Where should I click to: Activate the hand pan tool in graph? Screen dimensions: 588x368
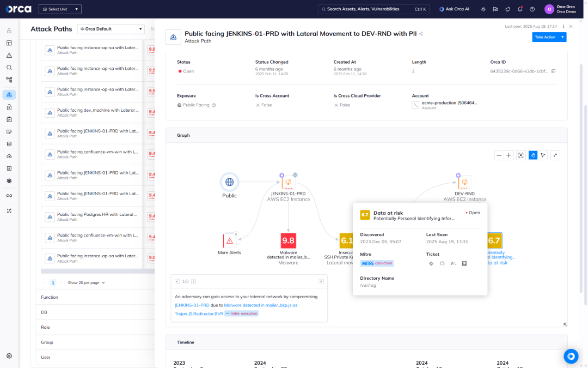click(533, 155)
